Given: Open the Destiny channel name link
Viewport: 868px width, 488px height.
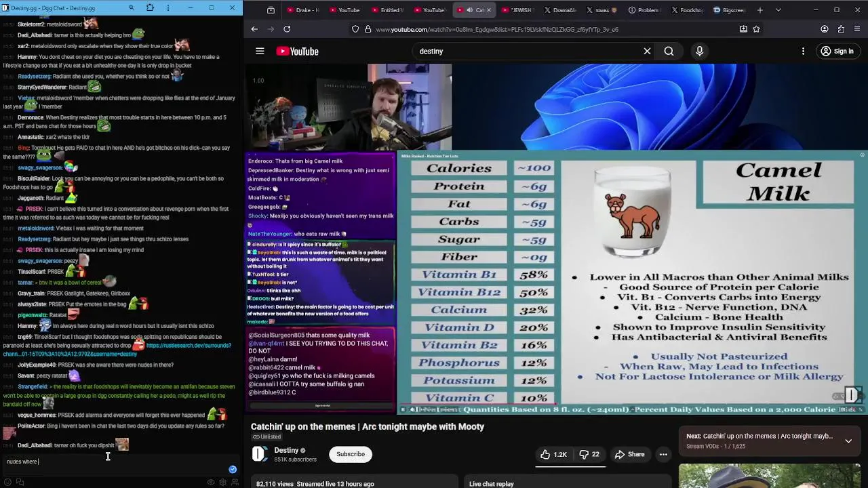Looking at the screenshot, I should [286, 450].
